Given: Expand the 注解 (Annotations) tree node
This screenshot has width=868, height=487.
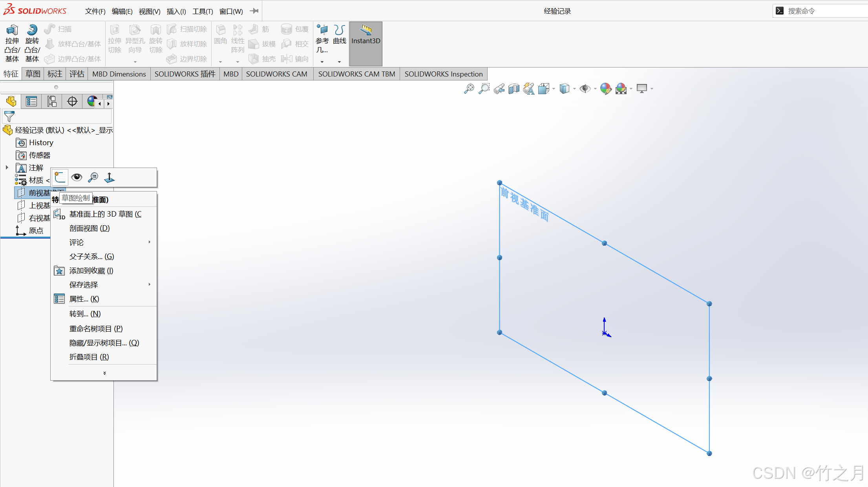Looking at the screenshot, I should pos(7,168).
